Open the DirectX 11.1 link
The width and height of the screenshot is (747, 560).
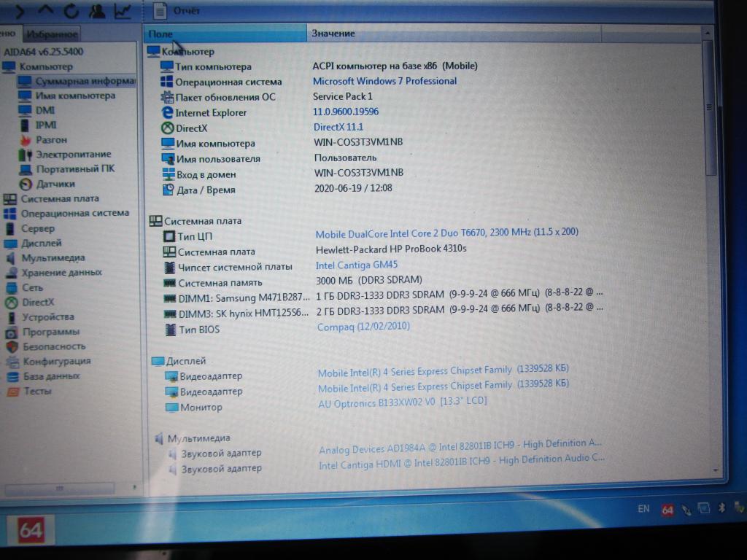tap(338, 127)
